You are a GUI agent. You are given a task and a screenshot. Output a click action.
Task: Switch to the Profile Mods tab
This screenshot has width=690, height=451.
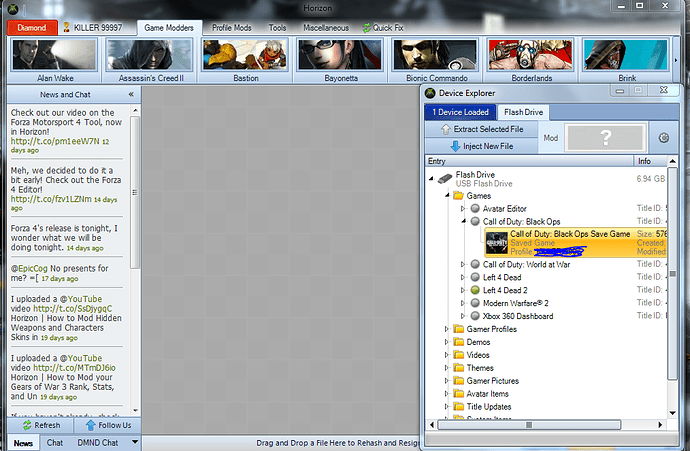tap(233, 27)
